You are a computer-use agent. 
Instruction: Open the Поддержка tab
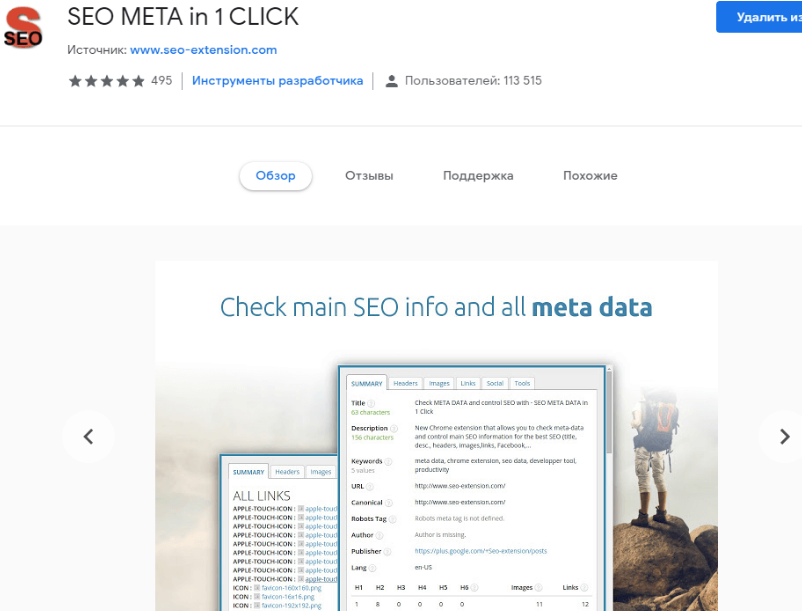pos(478,176)
